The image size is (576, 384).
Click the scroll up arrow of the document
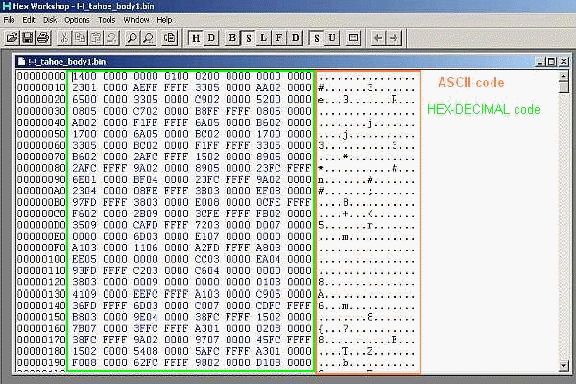[564, 76]
